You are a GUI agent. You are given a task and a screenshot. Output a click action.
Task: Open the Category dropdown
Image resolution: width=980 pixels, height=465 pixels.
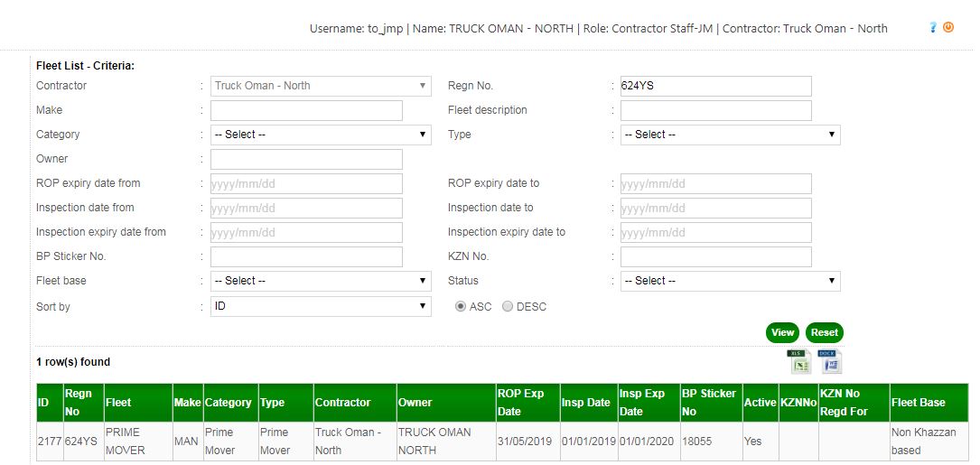click(x=321, y=135)
